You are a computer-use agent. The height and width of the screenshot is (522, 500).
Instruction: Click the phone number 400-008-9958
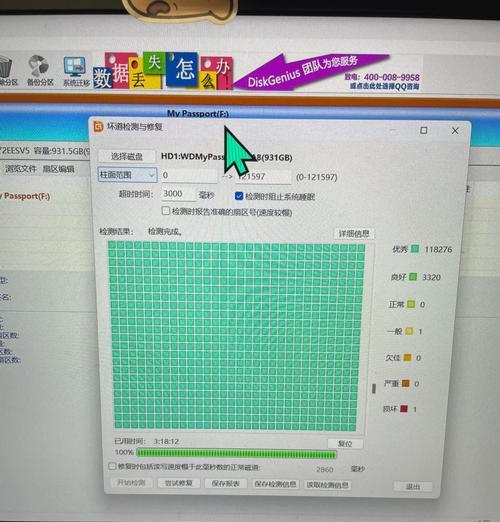click(x=392, y=77)
